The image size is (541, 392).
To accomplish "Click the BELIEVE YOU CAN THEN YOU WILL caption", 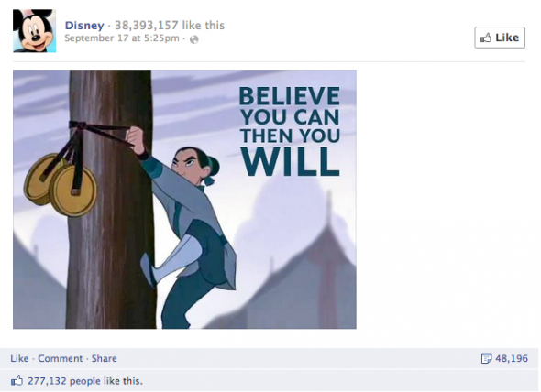I will pos(290,131).
